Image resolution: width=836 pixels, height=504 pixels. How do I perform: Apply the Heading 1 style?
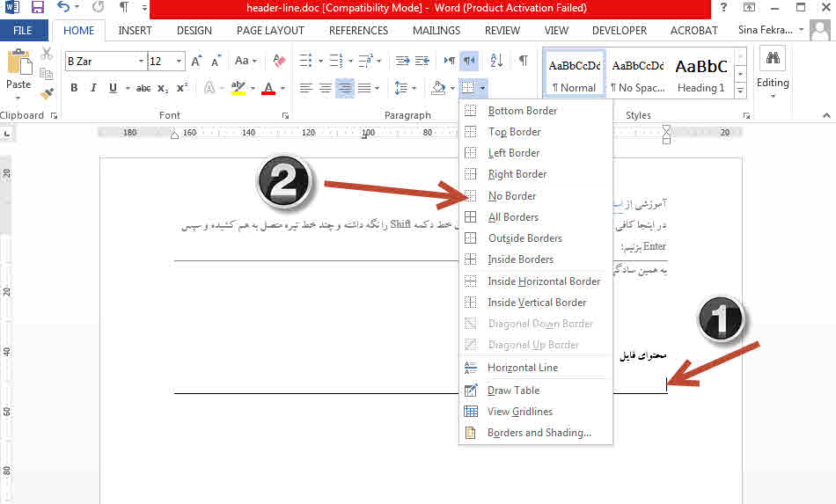(701, 73)
